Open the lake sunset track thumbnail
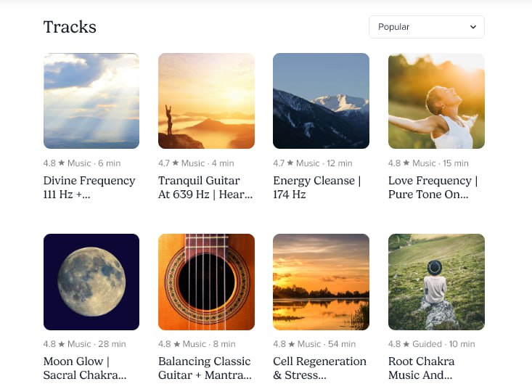 point(321,282)
